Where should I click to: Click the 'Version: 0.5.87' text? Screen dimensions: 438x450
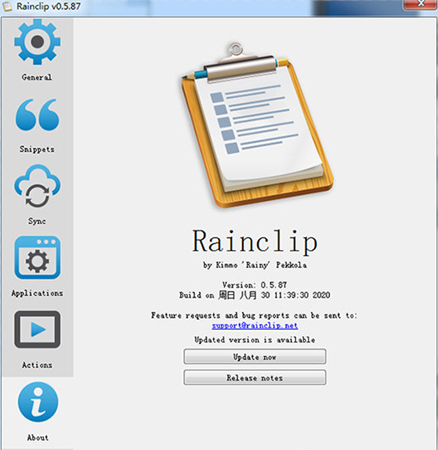tap(255, 285)
